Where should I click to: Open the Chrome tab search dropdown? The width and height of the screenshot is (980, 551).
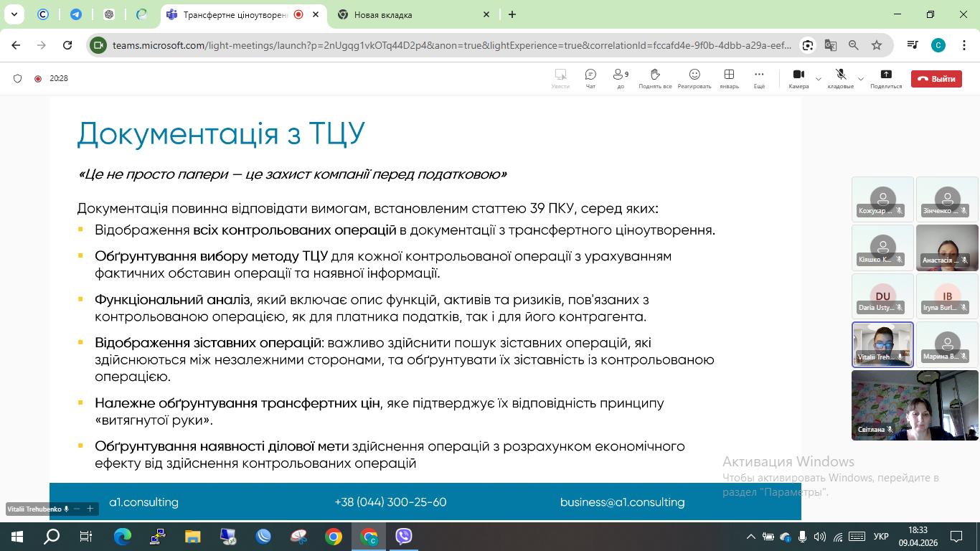click(x=14, y=14)
